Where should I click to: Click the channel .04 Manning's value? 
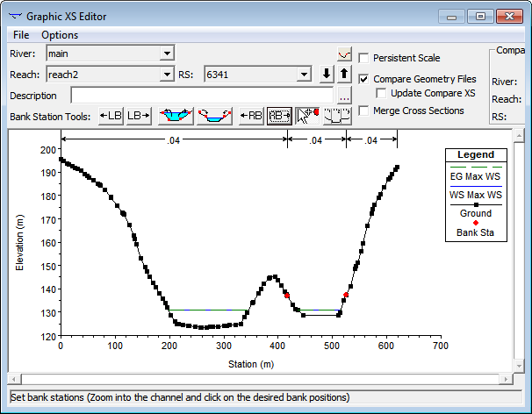[x=315, y=140]
